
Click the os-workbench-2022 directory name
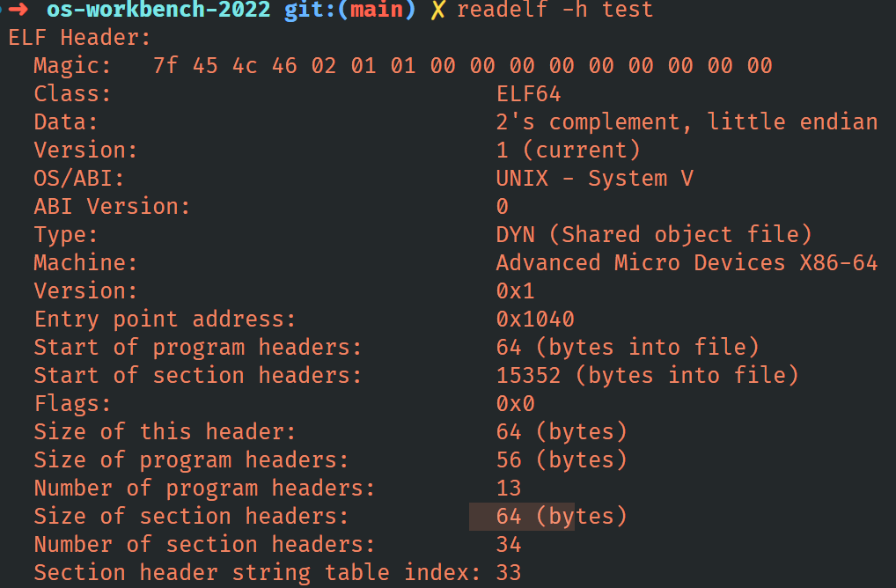pyautogui.click(x=158, y=11)
